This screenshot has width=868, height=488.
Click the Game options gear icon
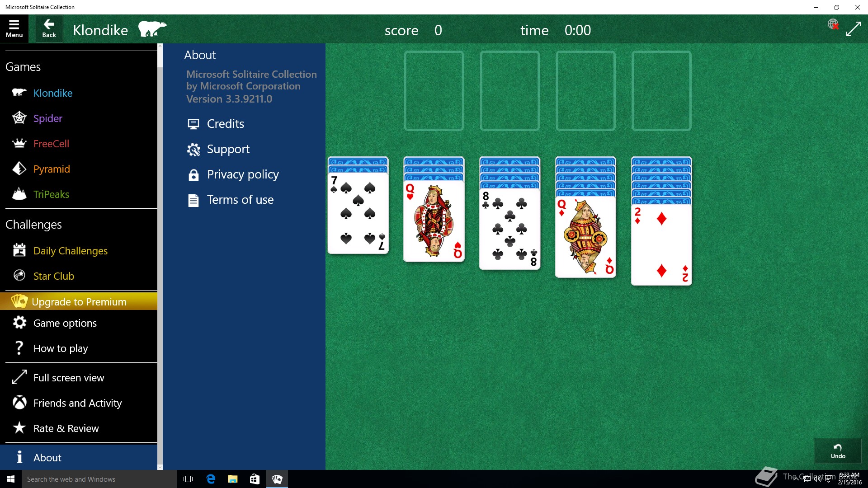tap(19, 322)
